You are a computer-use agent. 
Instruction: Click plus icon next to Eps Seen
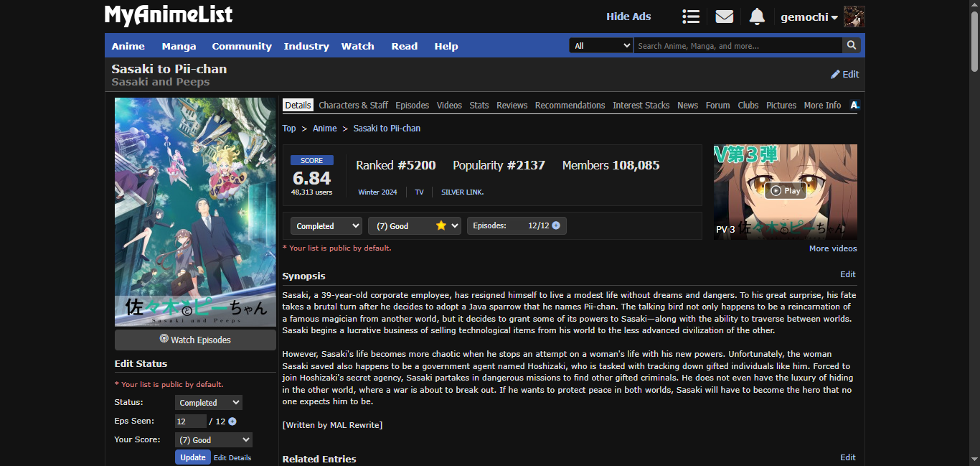click(x=232, y=421)
